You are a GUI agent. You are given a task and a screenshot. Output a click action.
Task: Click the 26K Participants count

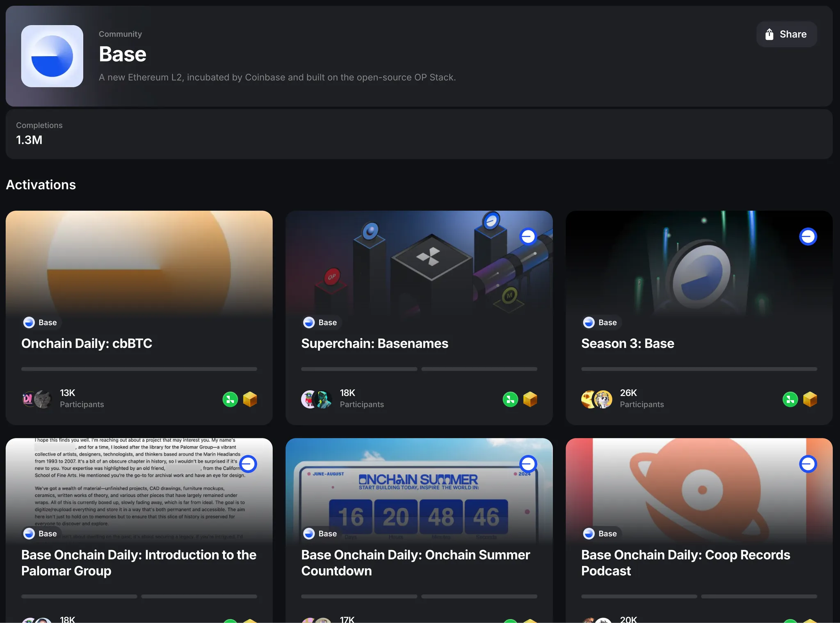click(x=641, y=399)
